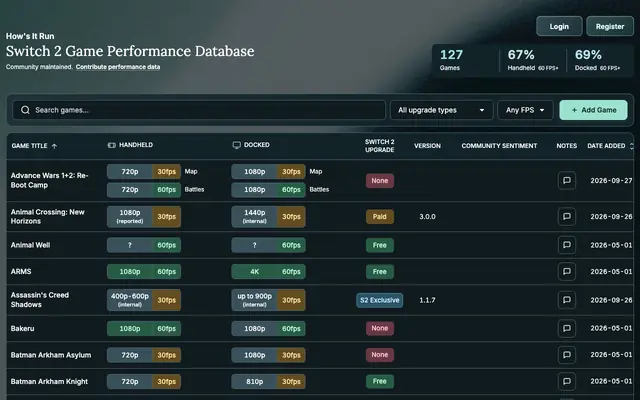640x400 pixels.
Task: Sort by Docked column header
Action: point(257,145)
